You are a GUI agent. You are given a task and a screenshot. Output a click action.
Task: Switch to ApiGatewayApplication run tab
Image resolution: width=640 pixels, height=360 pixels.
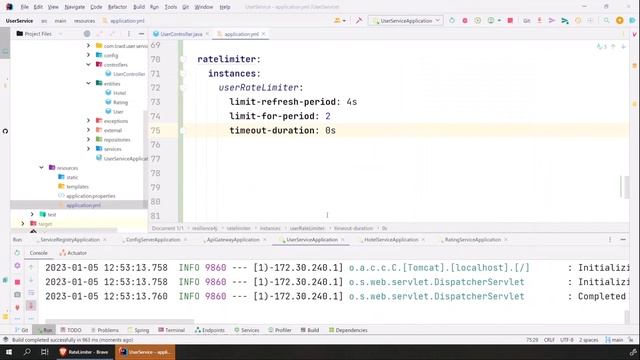click(233, 240)
